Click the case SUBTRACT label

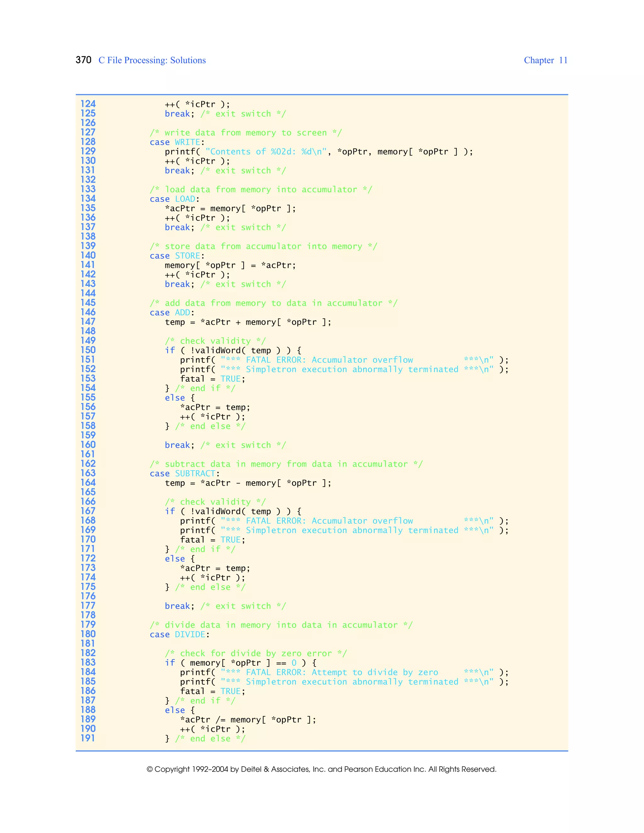coord(184,474)
